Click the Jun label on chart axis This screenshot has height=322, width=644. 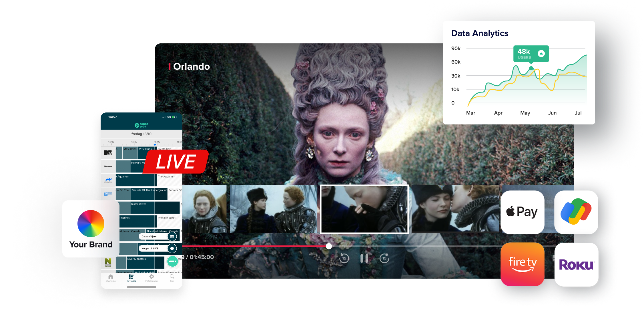point(552,113)
